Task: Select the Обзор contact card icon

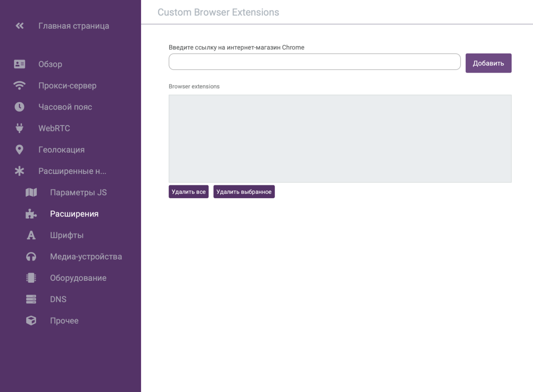Action: point(19,64)
